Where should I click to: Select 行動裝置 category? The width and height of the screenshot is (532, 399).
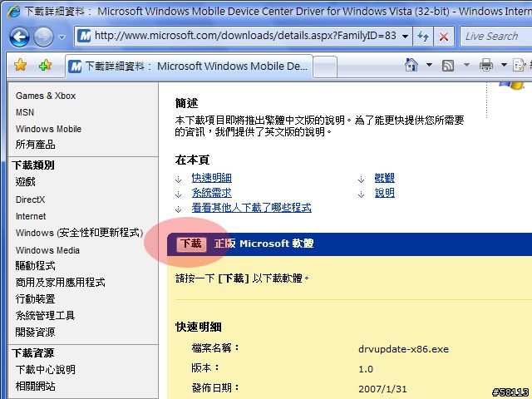35,299
